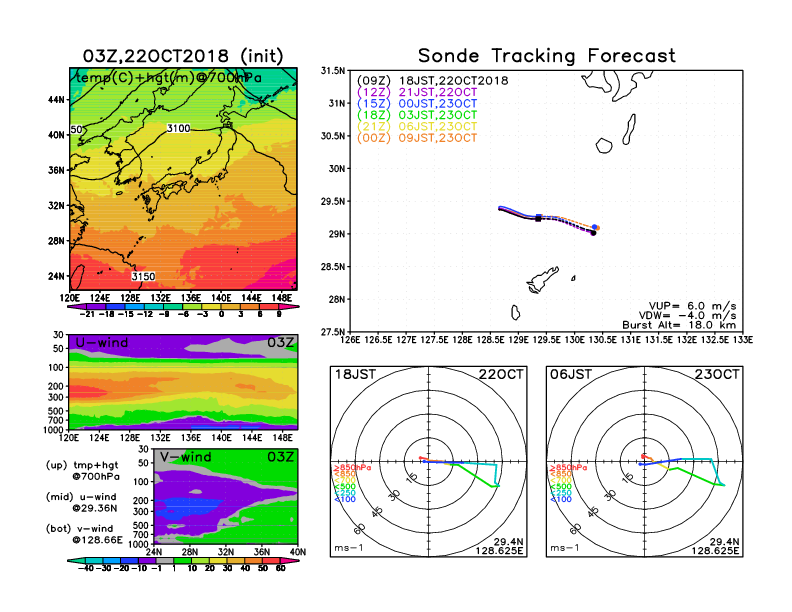Click the 'Burst Alt= 18.0 km' value
Image resolution: width=792 pixels, height=612 pixels.
tap(679, 325)
